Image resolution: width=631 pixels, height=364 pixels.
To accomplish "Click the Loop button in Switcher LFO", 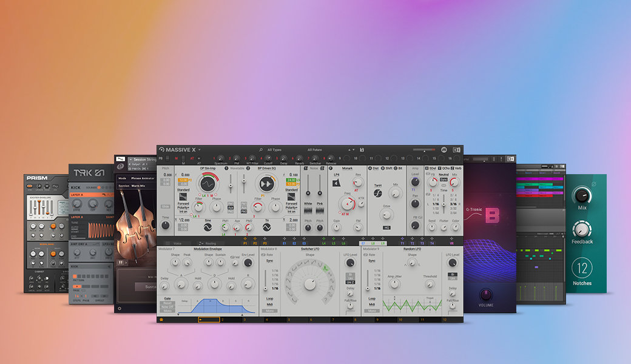I will click(269, 298).
